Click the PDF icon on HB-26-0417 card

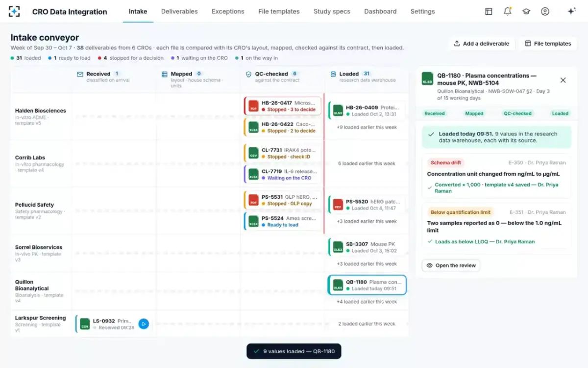coord(253,106)
